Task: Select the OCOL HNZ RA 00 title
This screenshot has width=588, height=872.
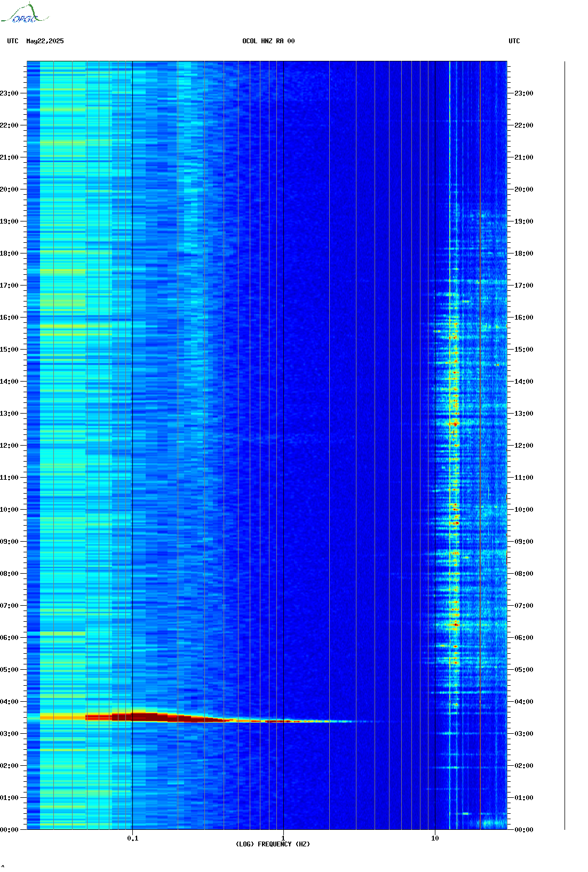Action: click(x=268, y=41)
